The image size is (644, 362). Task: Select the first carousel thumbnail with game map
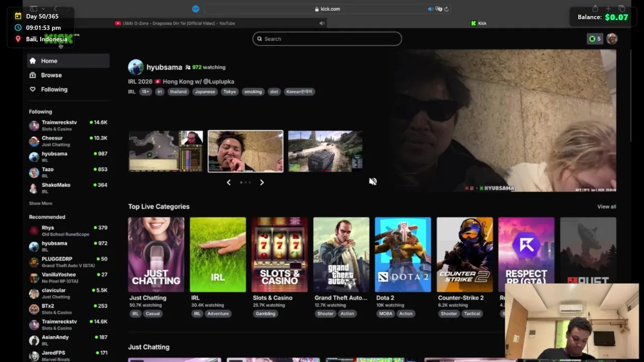tap(166, 151)
